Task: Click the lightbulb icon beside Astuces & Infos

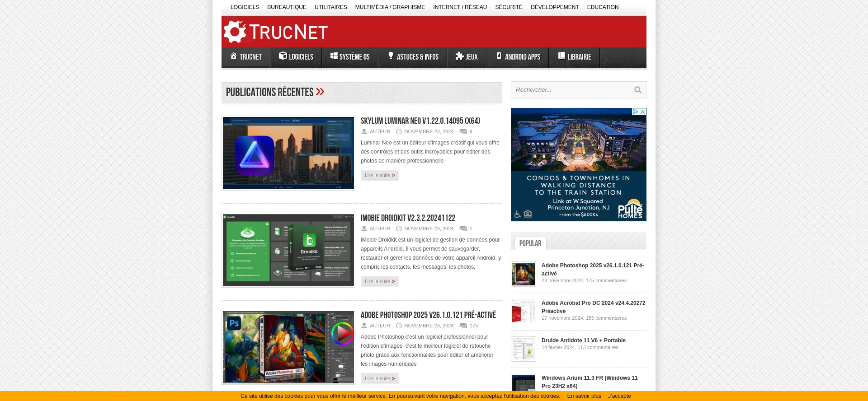Action: [391, 56]
